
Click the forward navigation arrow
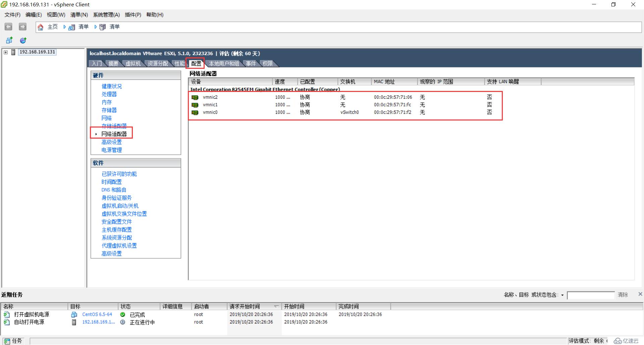22,27
